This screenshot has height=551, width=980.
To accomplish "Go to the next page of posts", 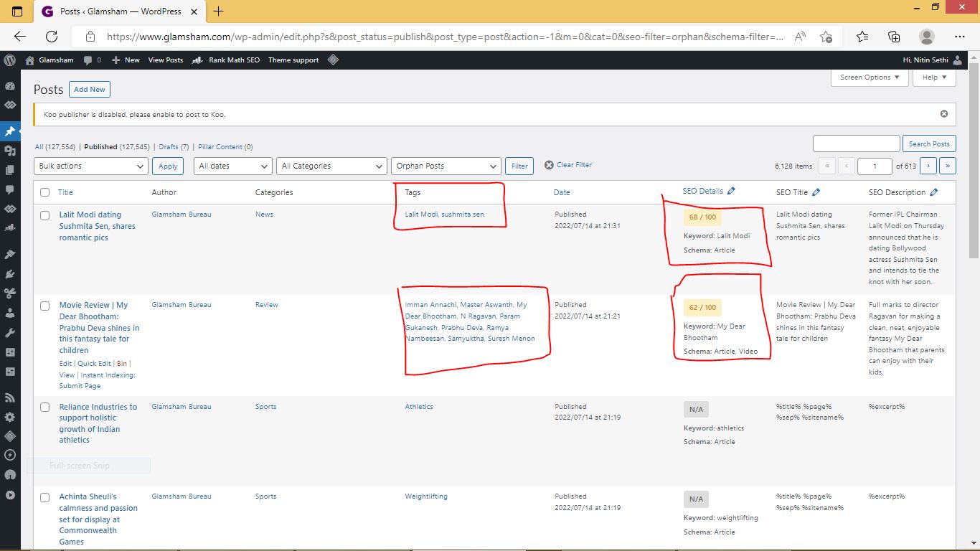I will click(x=928, y=166).
